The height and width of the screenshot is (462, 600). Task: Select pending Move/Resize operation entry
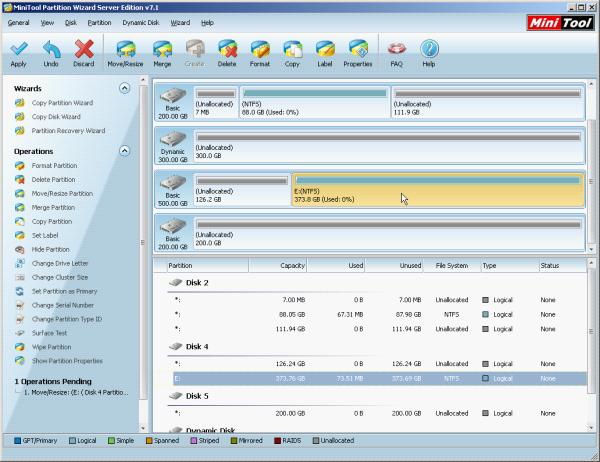click(76, 392)
